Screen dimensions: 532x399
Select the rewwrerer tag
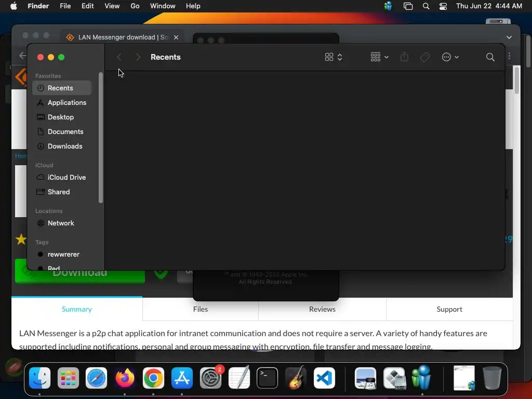click(x=62, y=255)
